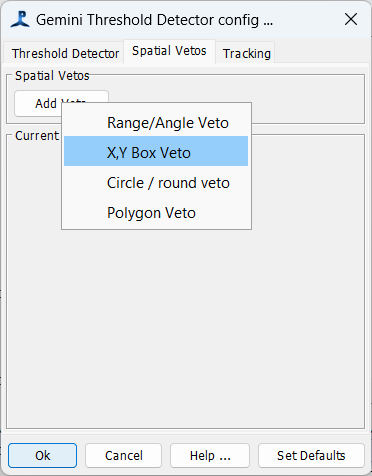The height and width of the screenshot is (476, 372).
Task: Close the Gemini Threshold Detector config dialog
Action: click(351, 19)
